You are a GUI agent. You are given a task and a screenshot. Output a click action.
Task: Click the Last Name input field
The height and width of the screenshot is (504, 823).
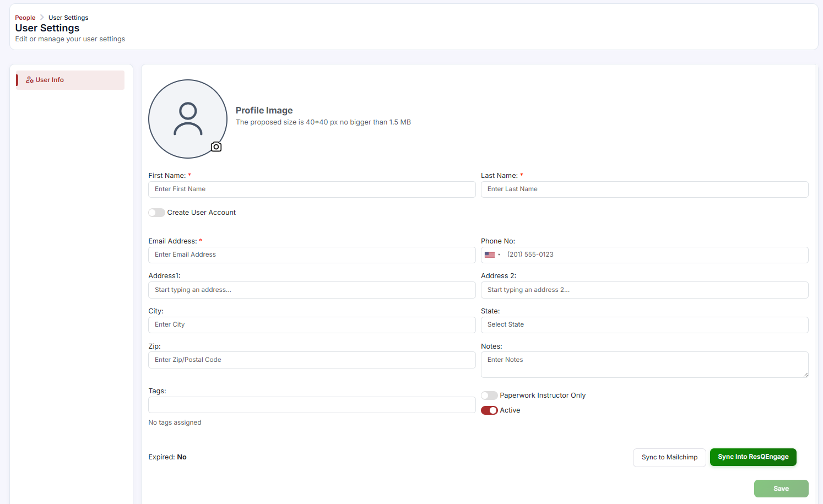(x=645, y=189)
